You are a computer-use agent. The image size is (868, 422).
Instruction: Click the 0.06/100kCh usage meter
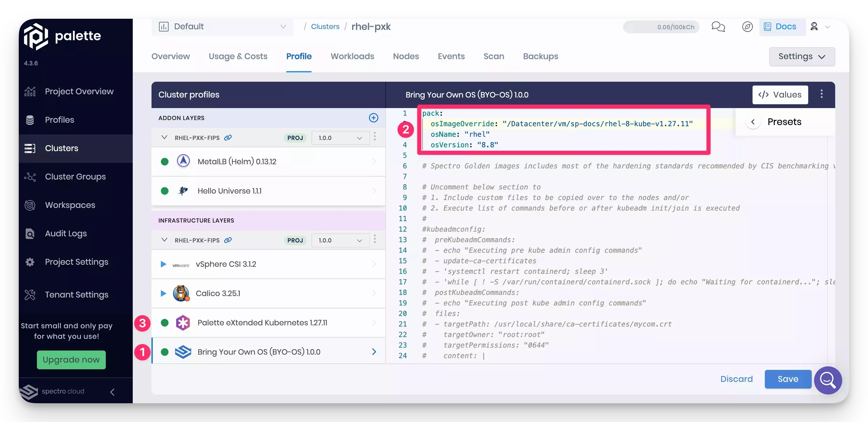(x=661, y=27)
